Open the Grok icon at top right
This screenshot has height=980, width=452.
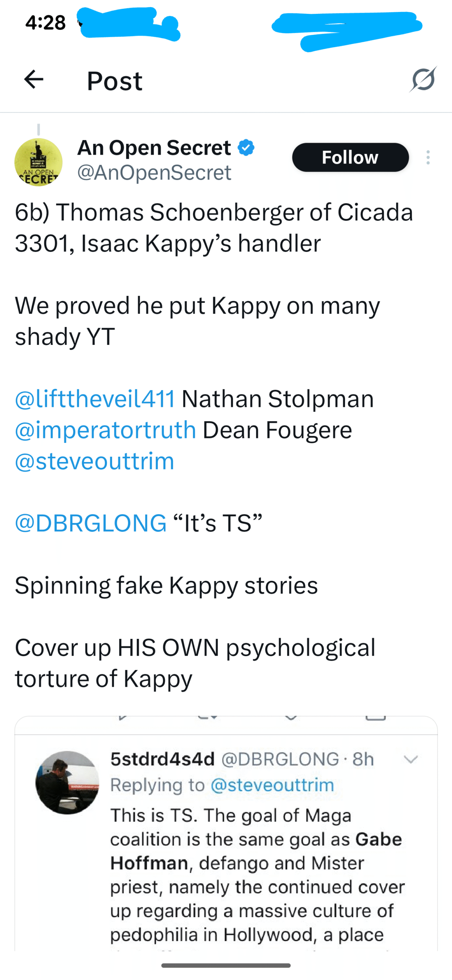[423, 80]
